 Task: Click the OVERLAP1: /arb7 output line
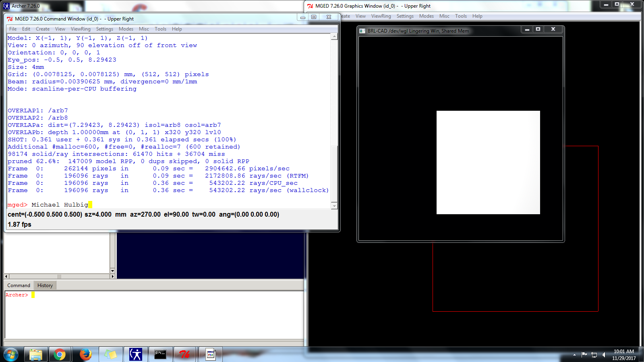pos(38,111)
